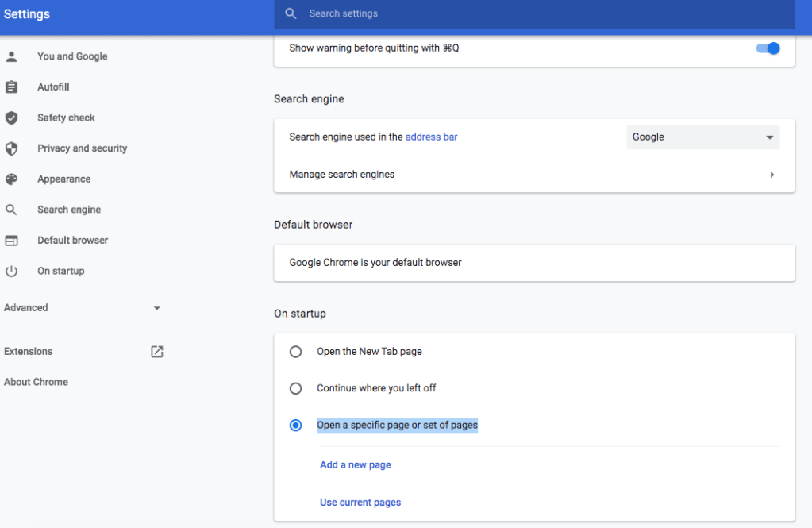Image resolution: width=812 pixels, height=528 pixels.
Task: Click the Privacy and security shield icon
Action: [11, 148]
